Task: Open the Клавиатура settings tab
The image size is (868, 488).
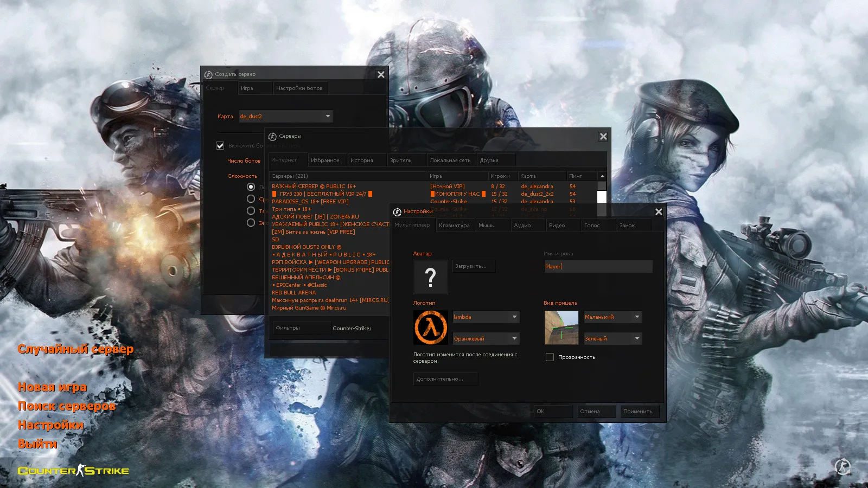Action: (x=455, y=225)
